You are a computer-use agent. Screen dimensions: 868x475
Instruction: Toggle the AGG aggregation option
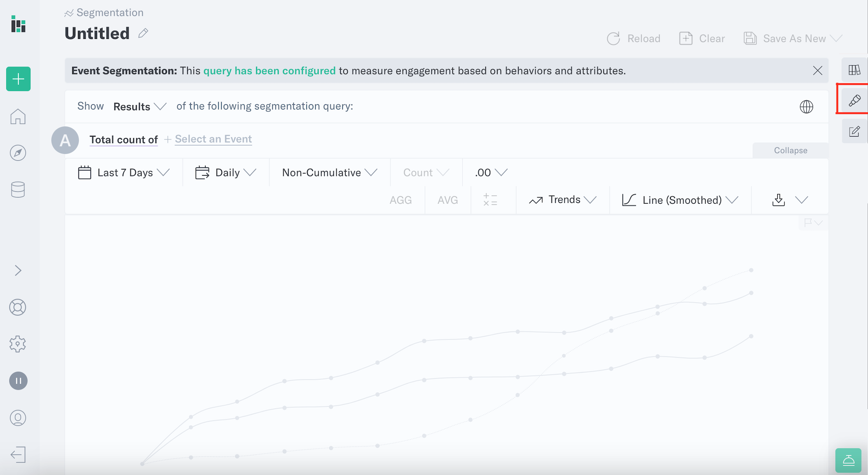401,200
